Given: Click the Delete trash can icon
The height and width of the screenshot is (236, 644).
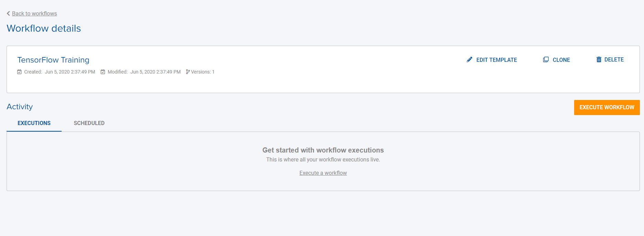Looking at the screenshot, I should pos(599,59).
